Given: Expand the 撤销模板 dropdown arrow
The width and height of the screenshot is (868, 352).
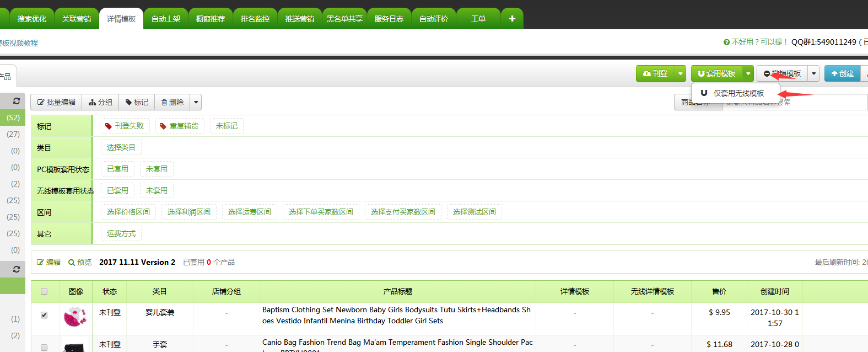Looking at the screenshot, I should click(x=813, y=73).
